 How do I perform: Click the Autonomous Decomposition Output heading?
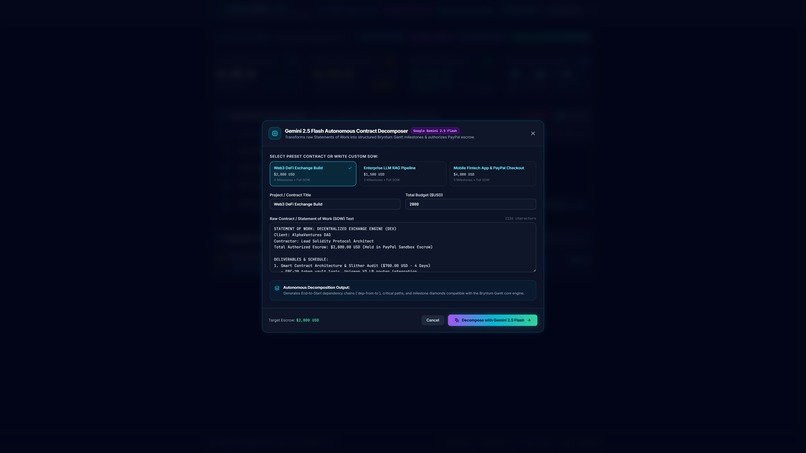316,287
